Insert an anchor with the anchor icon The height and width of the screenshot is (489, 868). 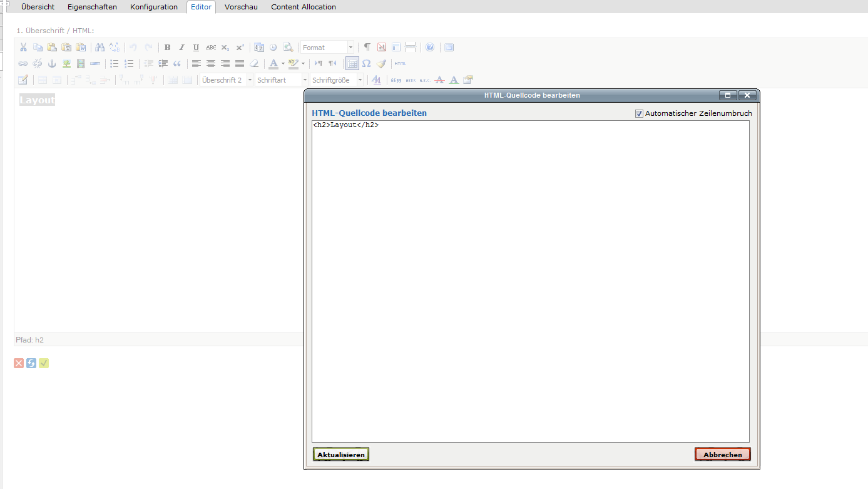[52, 64]
